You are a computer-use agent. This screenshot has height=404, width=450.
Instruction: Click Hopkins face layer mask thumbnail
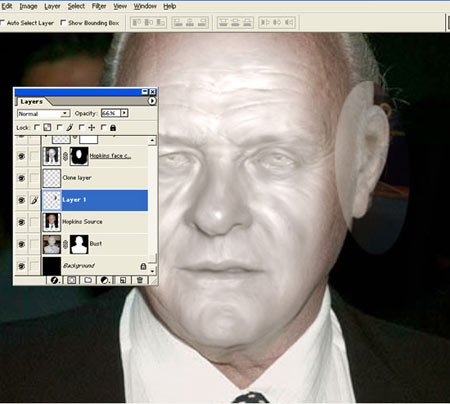tap(79, 156)
